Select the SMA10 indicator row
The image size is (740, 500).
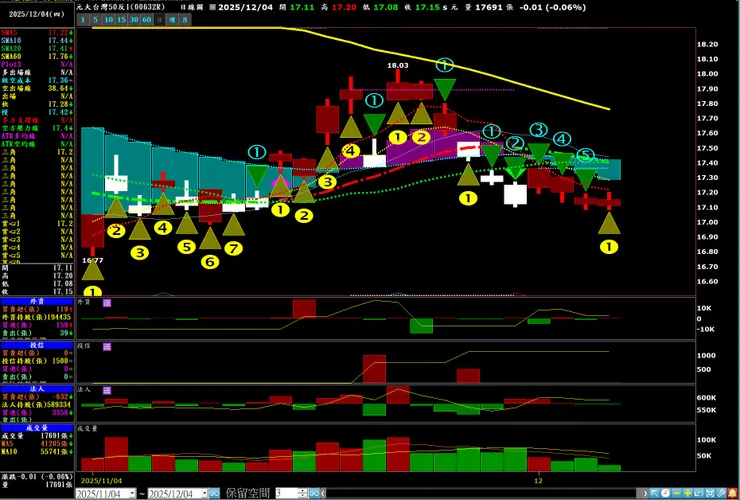(x=37, y=40)
